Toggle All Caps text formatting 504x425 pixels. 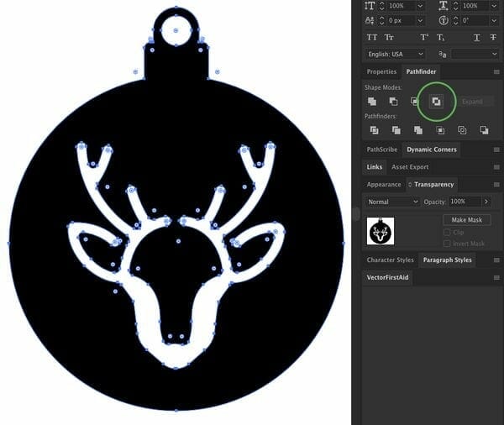(372, 38)
